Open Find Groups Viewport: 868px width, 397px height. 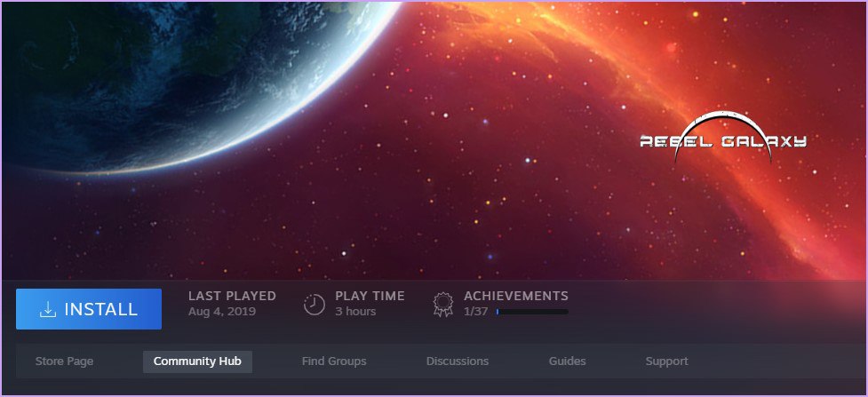point(334,361)
